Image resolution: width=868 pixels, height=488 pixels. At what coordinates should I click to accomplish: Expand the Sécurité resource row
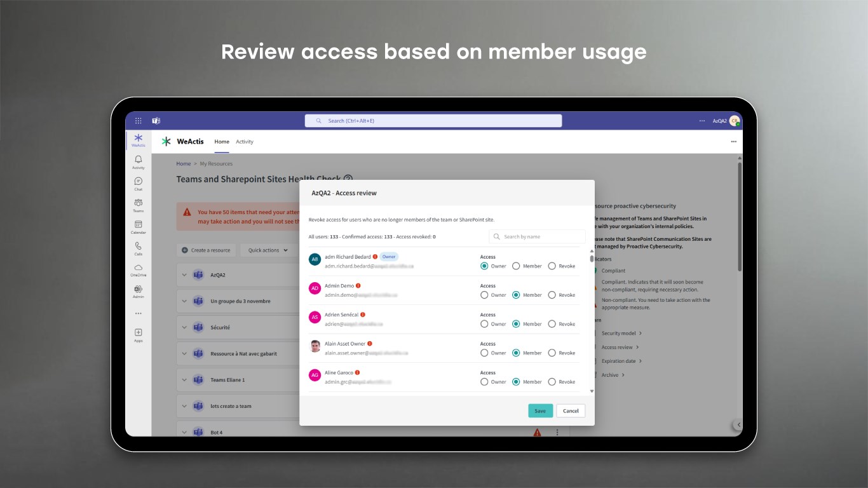[184, 327]
